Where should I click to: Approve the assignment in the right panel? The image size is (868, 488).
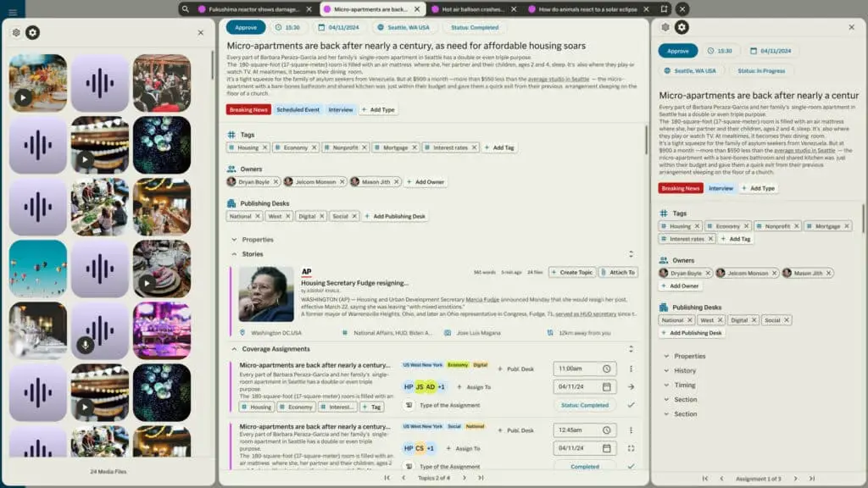coord(677,51)
